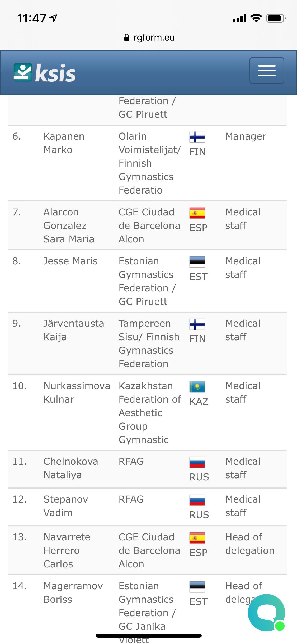Open the hamburger navigation menu
The width and height of the screenshot is (297, 644).
[x=267, y=71]
